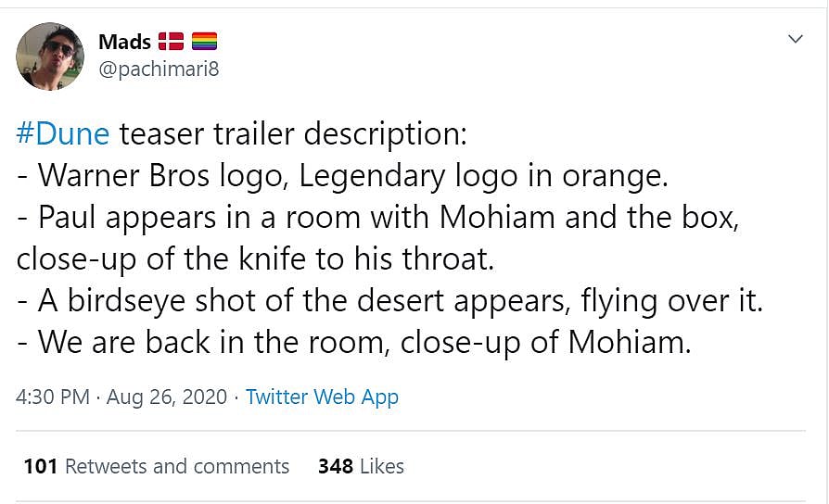Click the number 348 likes count
The height and width of the screenshot is (504, 829).
pos(335,466)
